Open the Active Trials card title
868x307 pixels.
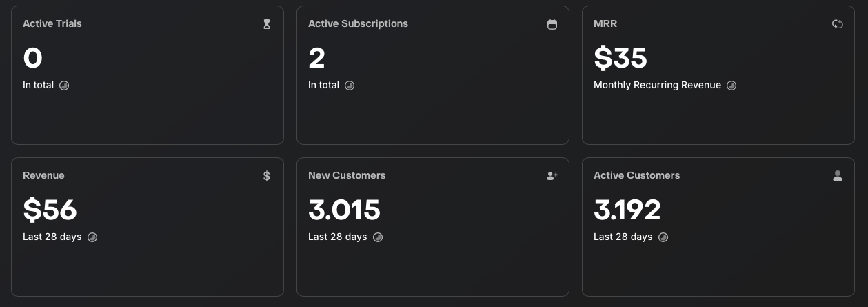pyautogui.click(x=52, y=23)
